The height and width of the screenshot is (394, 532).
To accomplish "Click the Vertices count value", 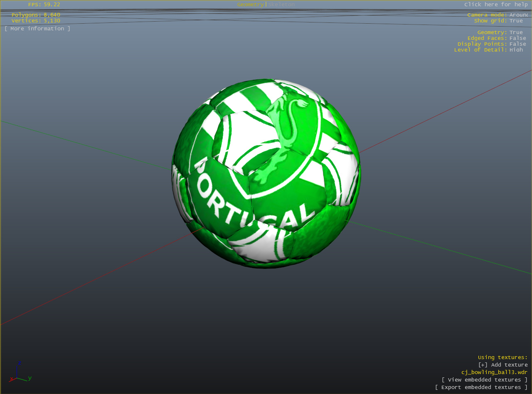I will click(52, 21).
